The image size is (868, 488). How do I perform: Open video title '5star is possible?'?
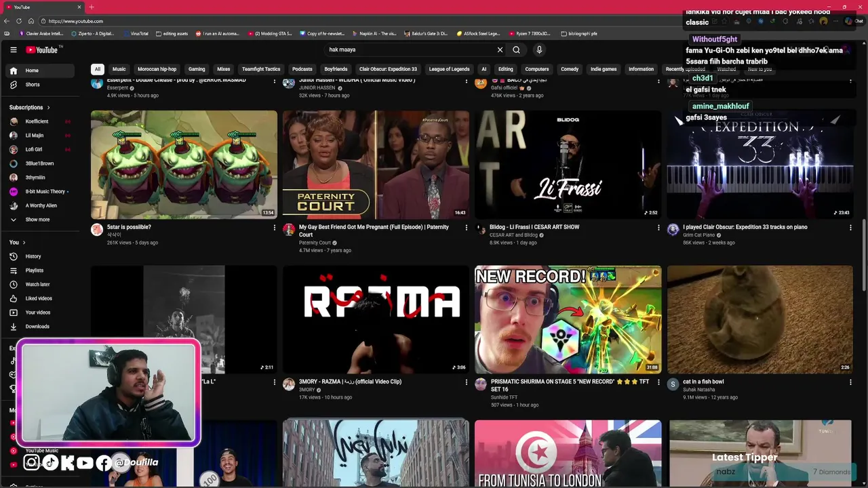[x=129, y=227]
